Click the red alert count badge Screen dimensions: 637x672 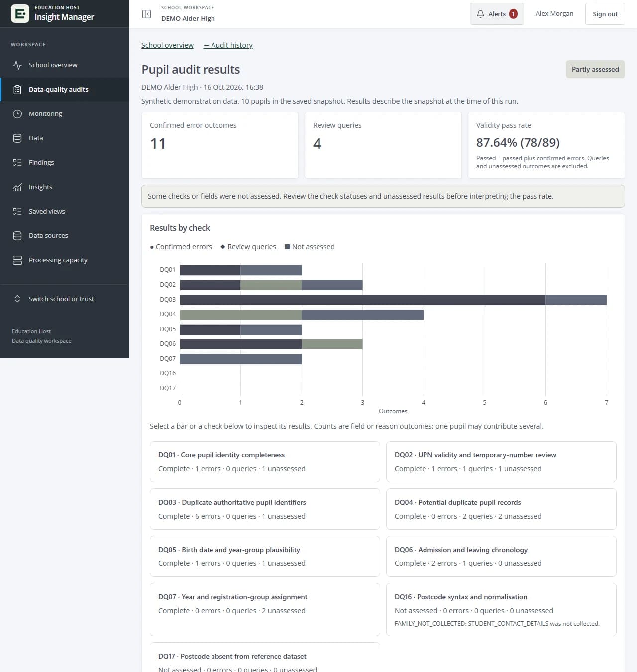coord(513,14)
